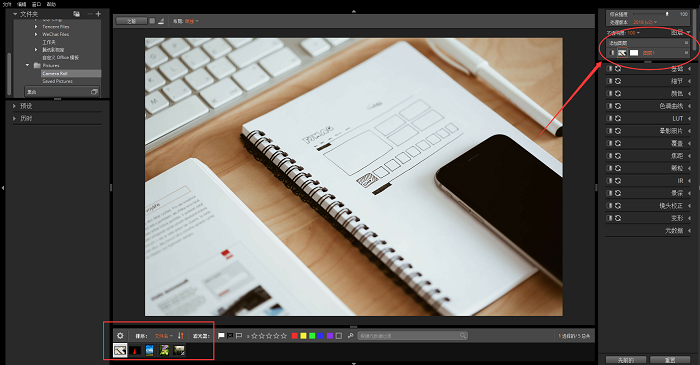This screenshot has height=365, width=700.
Task: Click the 之前 before-view button
Action: coord(131,21)
